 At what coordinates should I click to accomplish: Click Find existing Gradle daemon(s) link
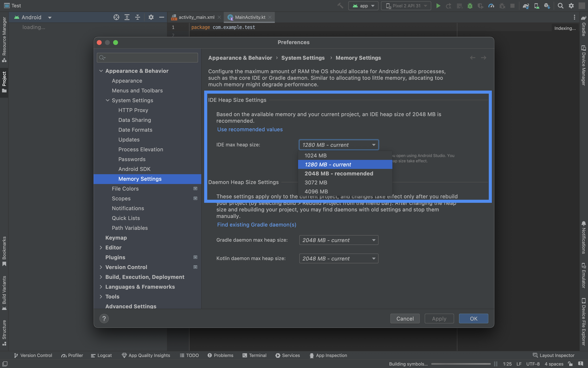257,225
